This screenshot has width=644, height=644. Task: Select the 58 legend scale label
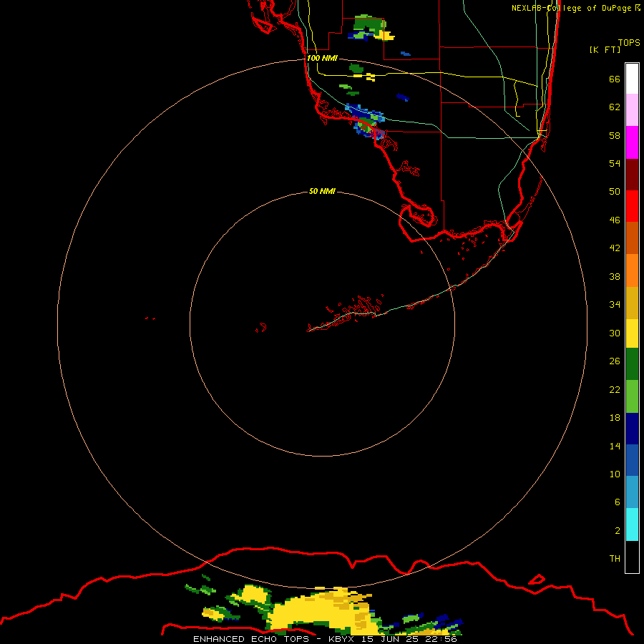(615, 135)
